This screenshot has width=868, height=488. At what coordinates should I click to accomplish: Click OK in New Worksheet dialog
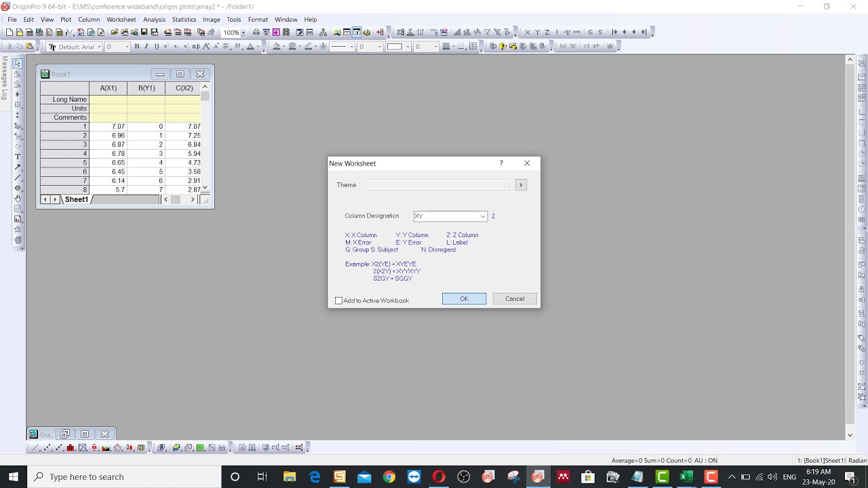pos(464,299)
